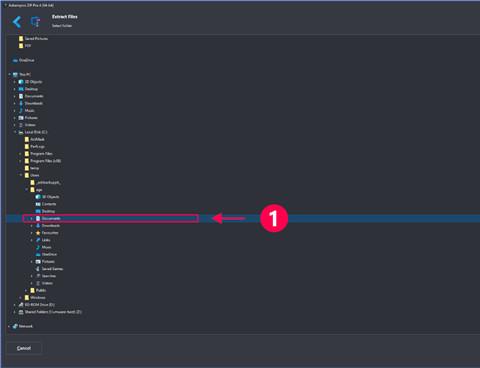Expand the Program Files folder arrow
The image size is (480, 368).
coord(20,154)
